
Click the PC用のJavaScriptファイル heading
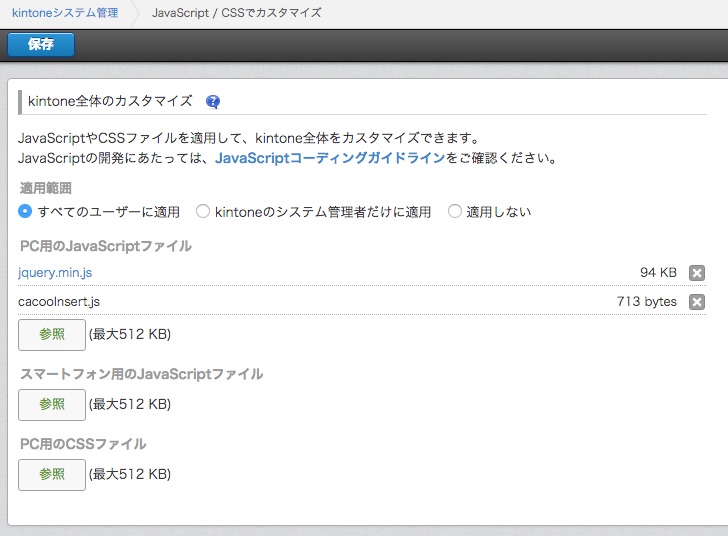[106, 246]
